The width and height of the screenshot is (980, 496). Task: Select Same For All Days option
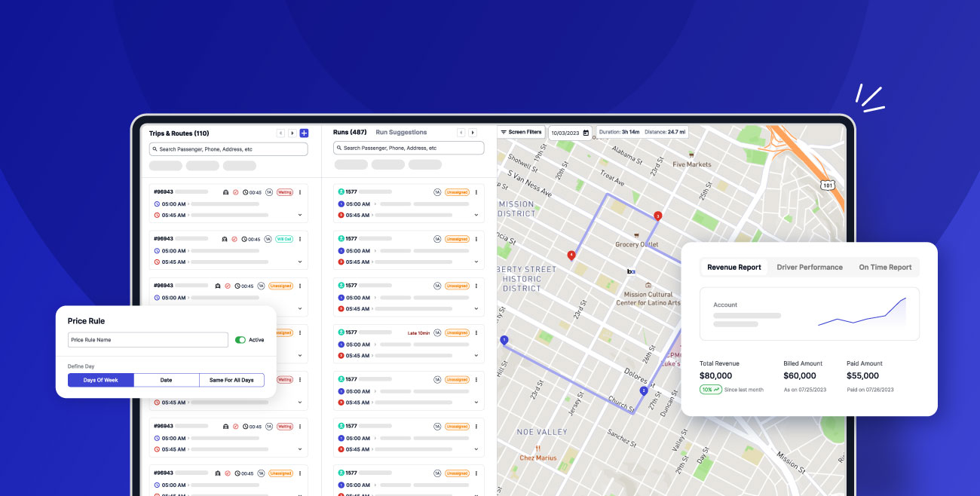click(x=231, y=380)
